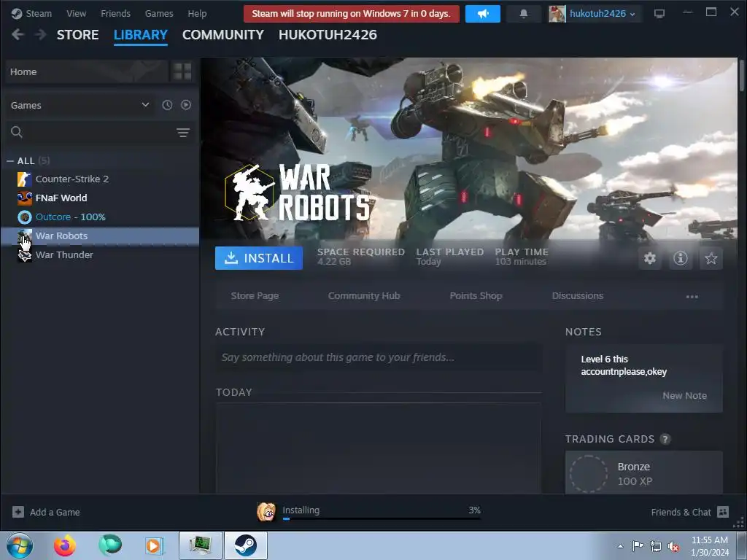Click the Windows 7 end-of-support warning banner
This screenshot has height=560, width=747.
pyautogui.click(x=351, y=14)
